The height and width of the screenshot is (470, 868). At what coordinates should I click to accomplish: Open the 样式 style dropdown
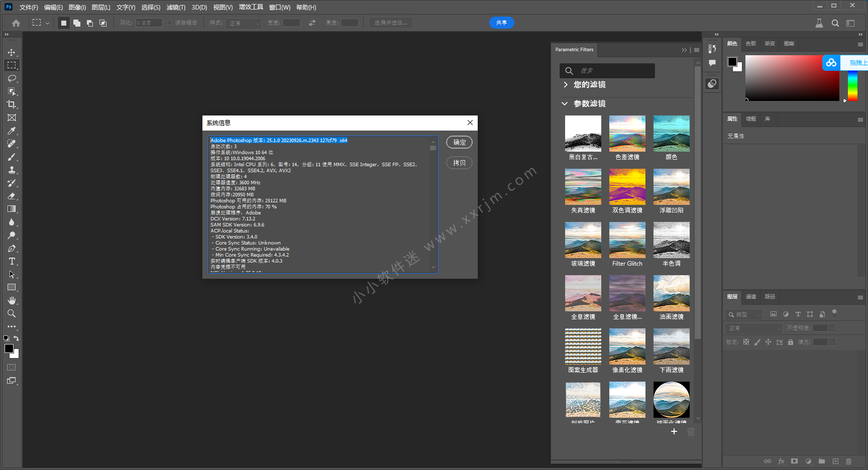click(244, 23)
